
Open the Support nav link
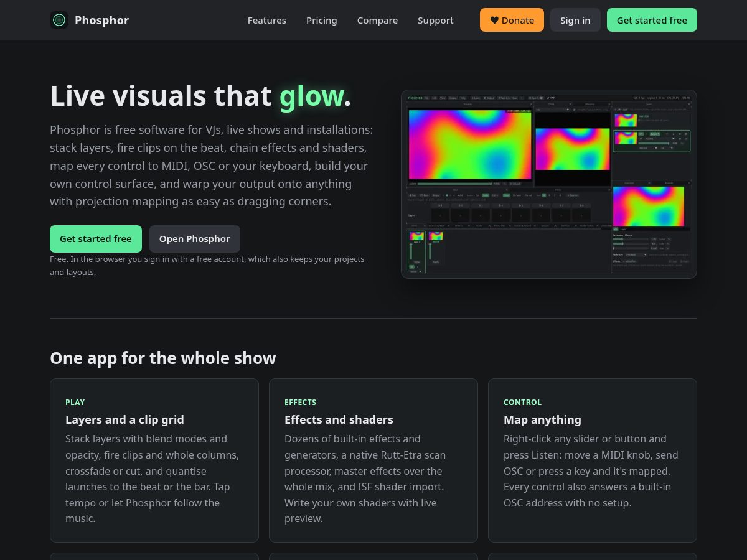pos(436,20)
